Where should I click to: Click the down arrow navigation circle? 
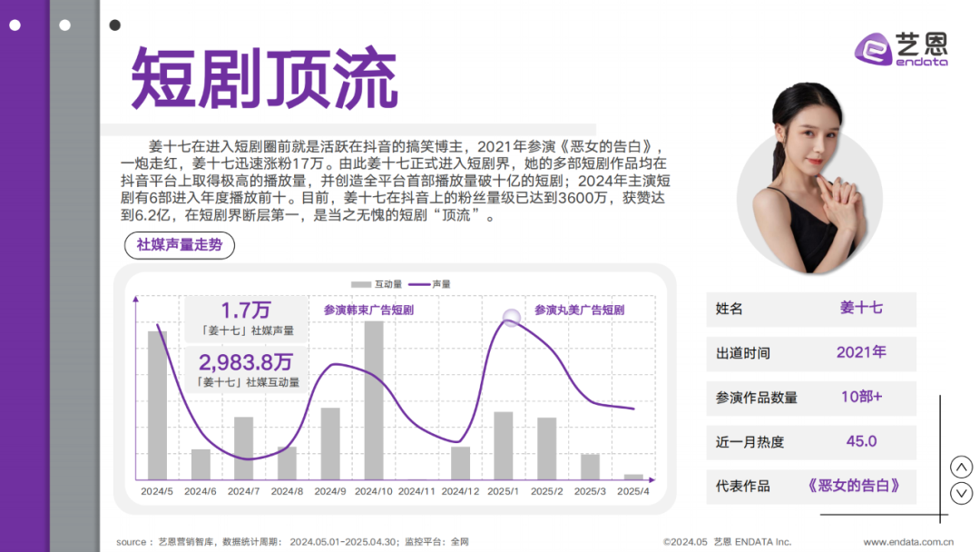point(961,493)
